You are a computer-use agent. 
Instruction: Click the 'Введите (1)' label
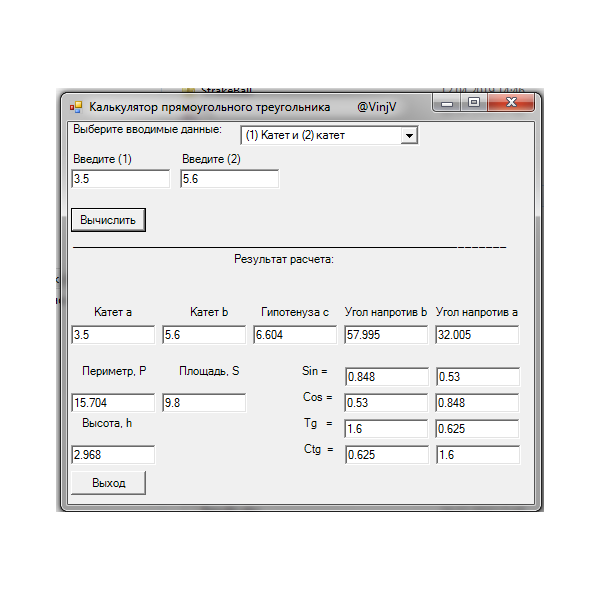click(102, 159)
